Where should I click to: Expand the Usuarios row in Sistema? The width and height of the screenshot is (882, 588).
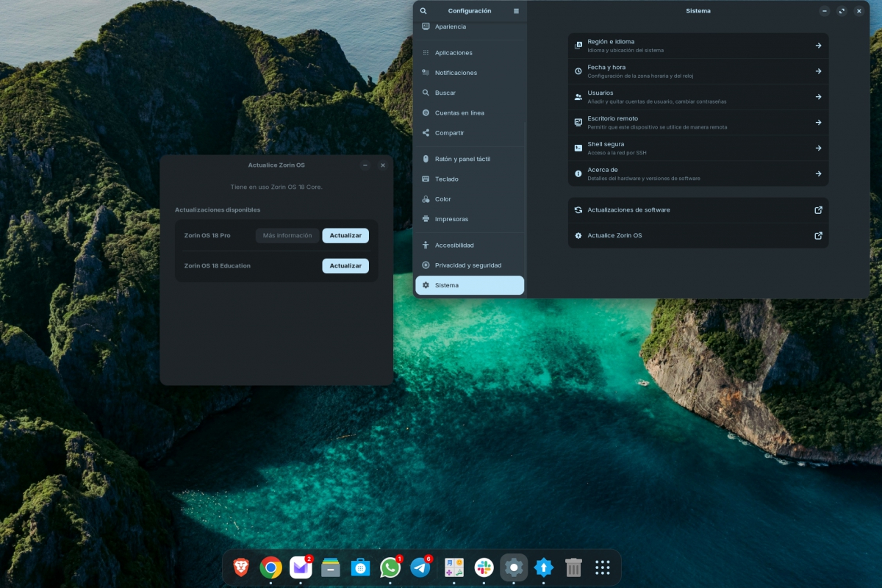(817, 96)
